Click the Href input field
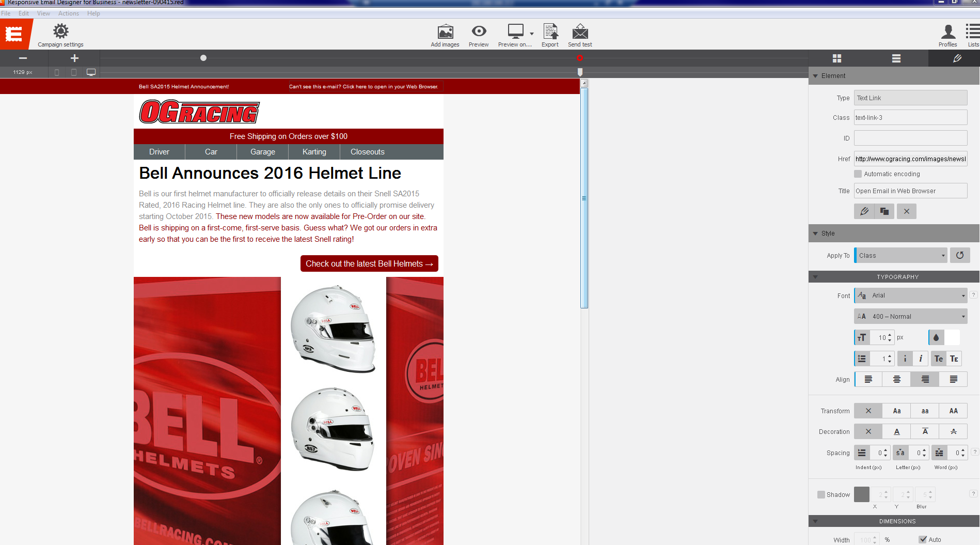 (x=911, y=159)
